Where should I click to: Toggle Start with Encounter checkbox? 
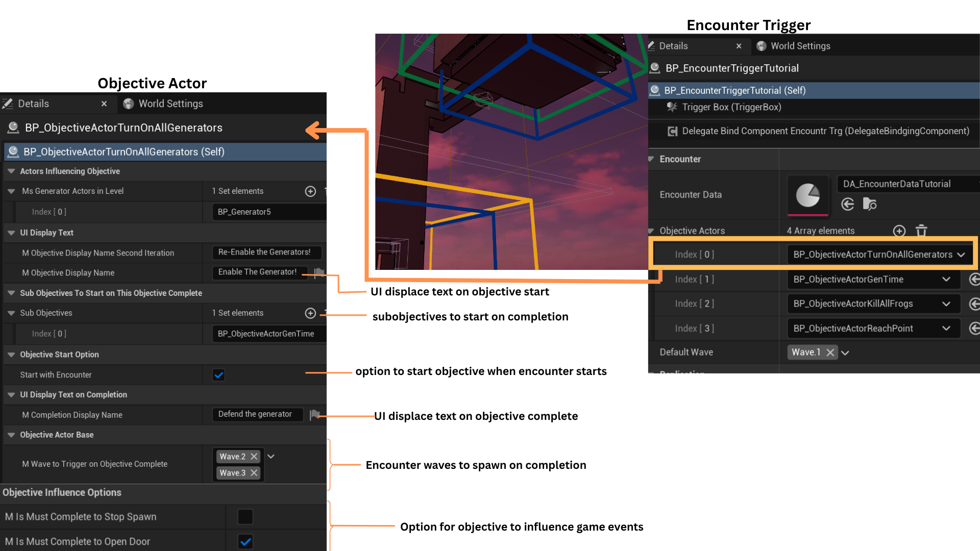point(218,375)
